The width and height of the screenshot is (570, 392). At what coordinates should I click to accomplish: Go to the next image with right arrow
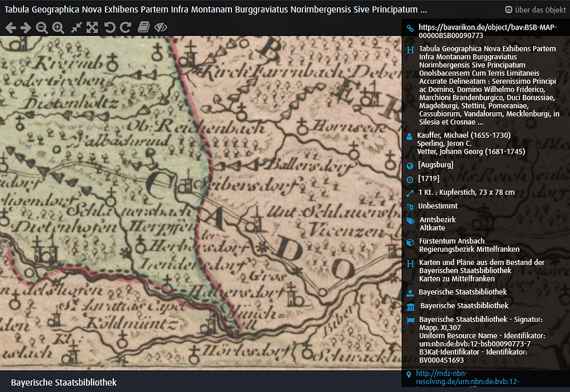(x=26, y=27)
